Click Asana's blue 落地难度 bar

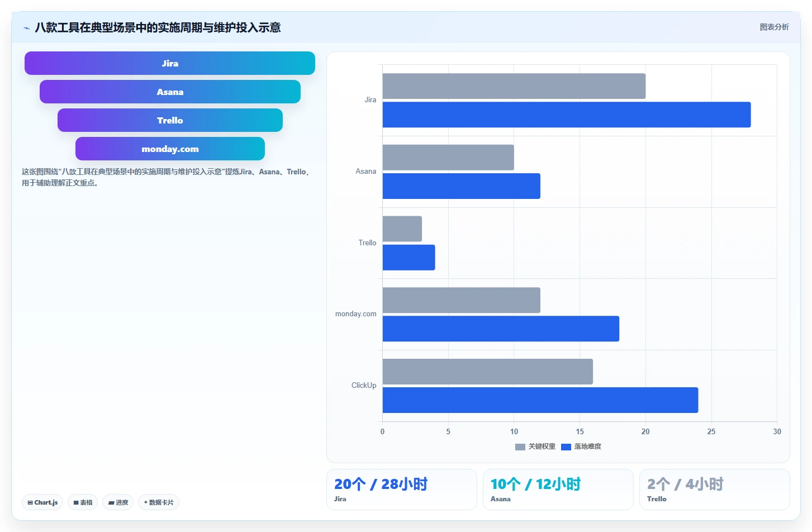pyautogui.click(x=462, y=186)
